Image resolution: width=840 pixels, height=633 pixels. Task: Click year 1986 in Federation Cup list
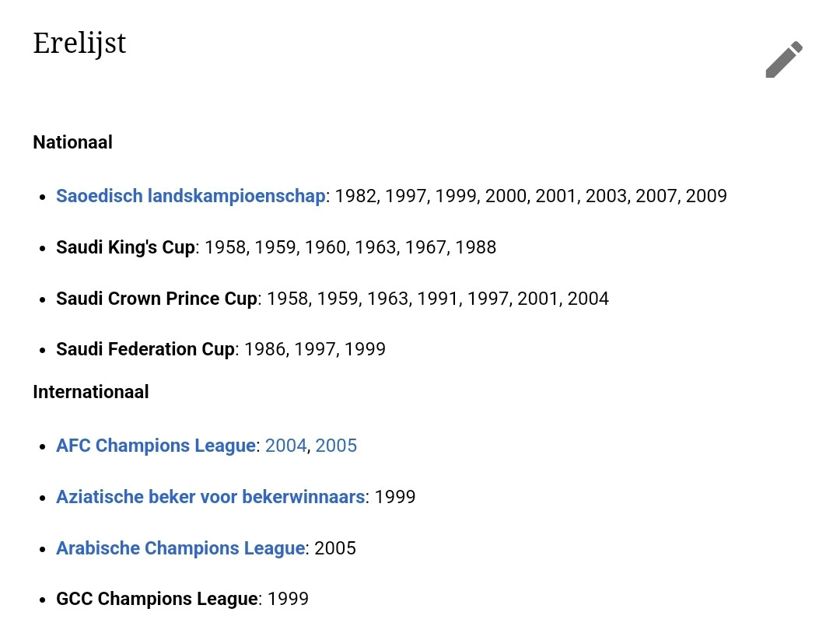265,349
